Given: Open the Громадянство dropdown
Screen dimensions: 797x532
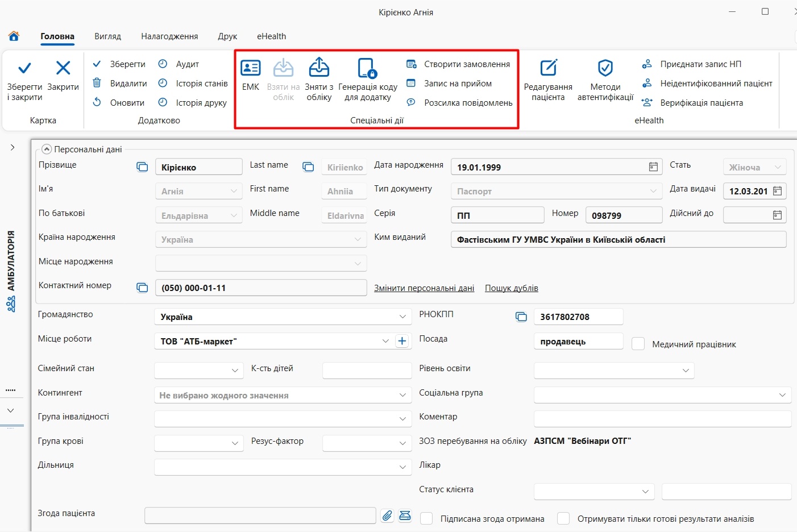Looking at the screenshot, I should (402, 317).
